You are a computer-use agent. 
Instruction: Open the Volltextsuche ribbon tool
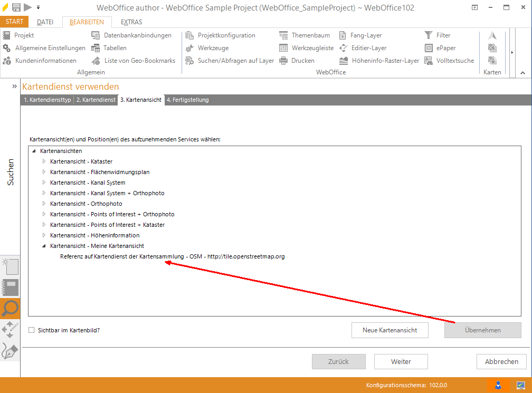tap(429, 61)
